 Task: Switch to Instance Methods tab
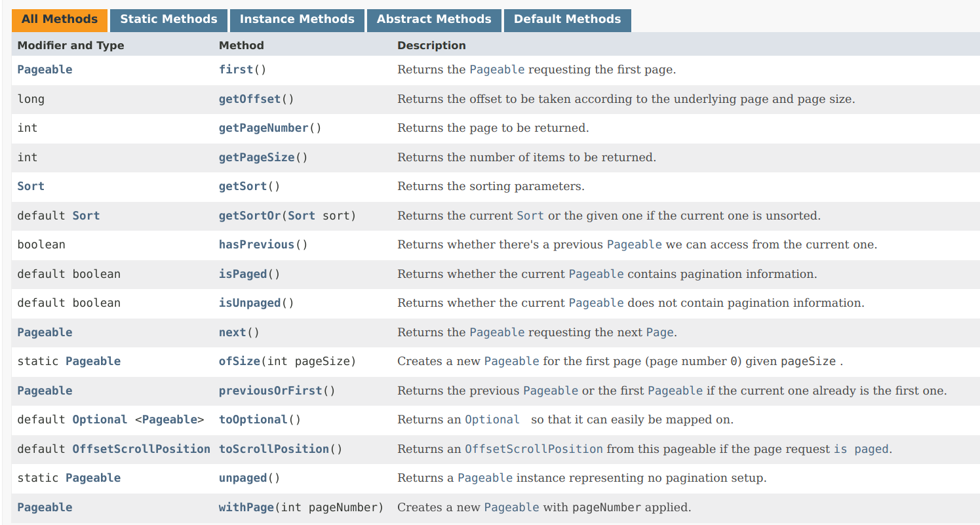click(297, 20)
